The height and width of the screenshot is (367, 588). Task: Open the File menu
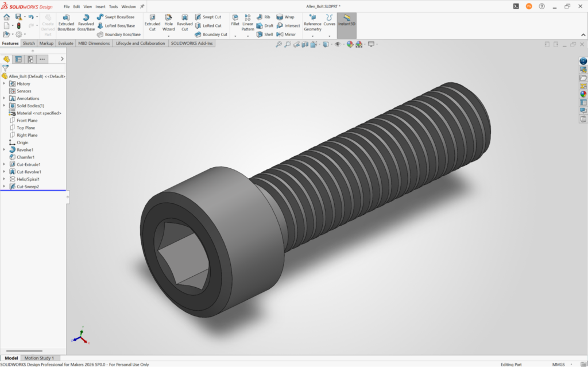67,6
